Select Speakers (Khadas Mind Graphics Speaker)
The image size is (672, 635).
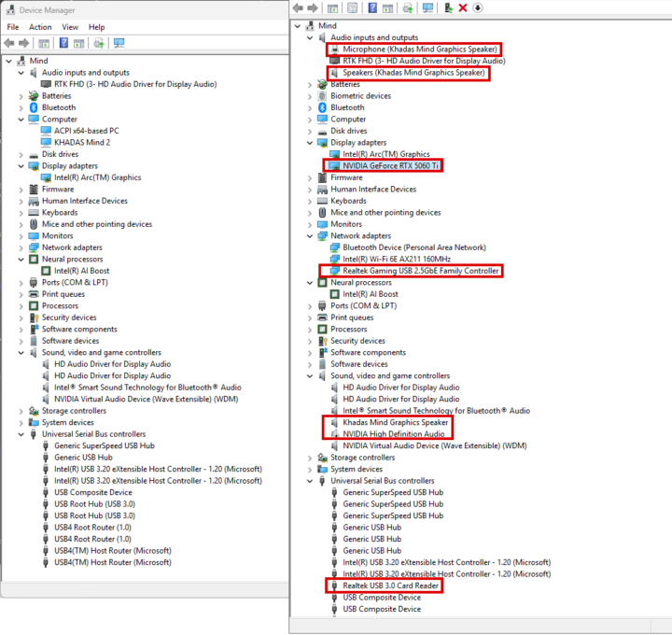(414, 73)
